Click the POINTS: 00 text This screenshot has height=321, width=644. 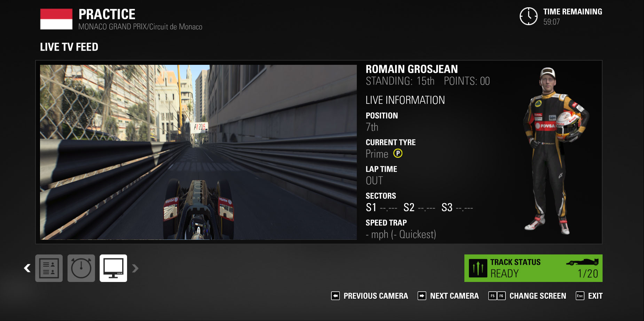[x=467, y=81]
